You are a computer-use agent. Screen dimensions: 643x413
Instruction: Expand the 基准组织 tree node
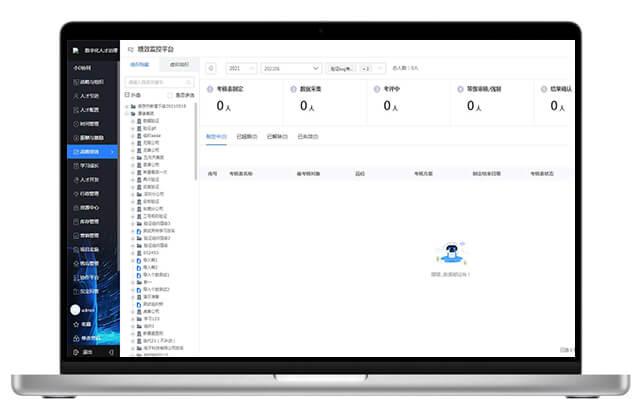[128, 113]
